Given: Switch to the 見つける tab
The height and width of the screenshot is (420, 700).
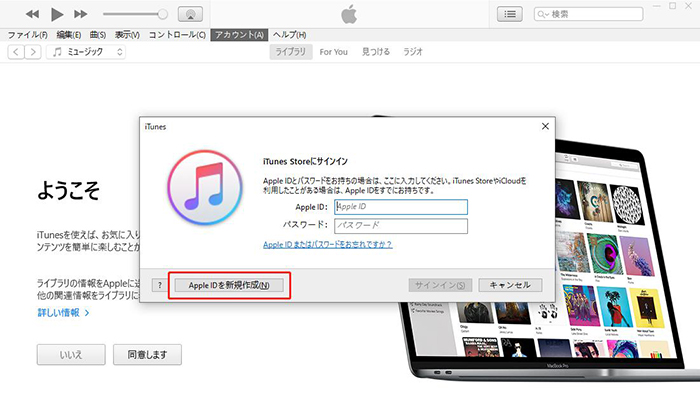Looking at the screenshot, I should (x=375, y=52).
